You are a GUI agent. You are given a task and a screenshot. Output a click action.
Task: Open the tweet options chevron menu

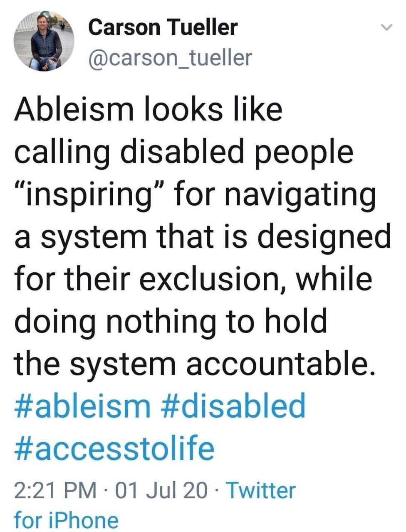[x=387, y=28]
